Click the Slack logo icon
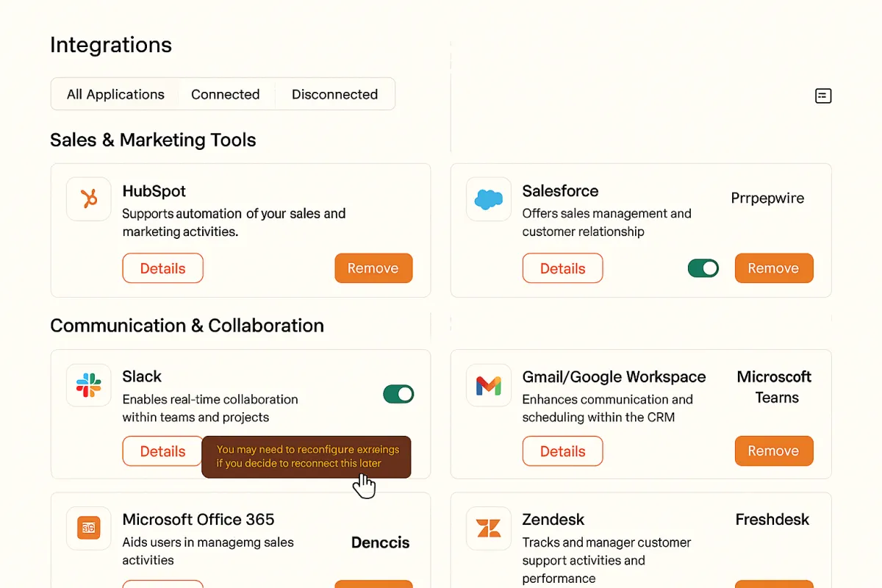 pos(89,385)
